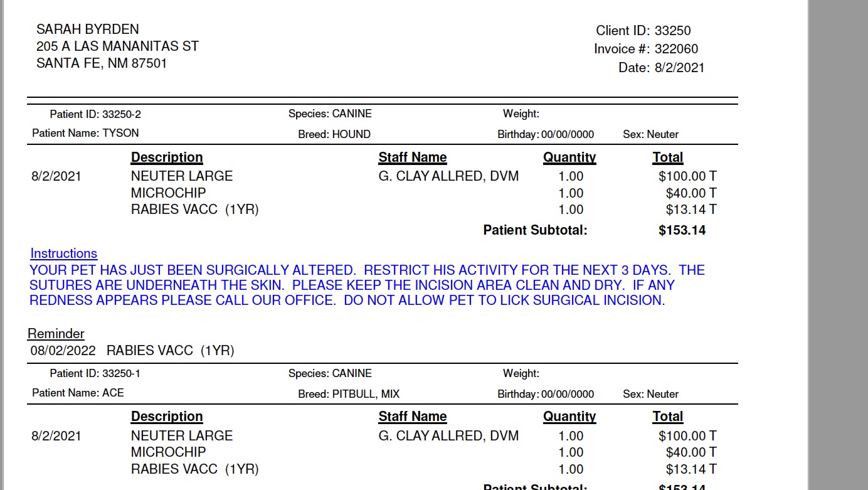Image resolution: width=868 pixels, height=490 pixels.
Task: Click the first MICROCHIP line item
Action: pyautogui.click(x=168, y=193)
